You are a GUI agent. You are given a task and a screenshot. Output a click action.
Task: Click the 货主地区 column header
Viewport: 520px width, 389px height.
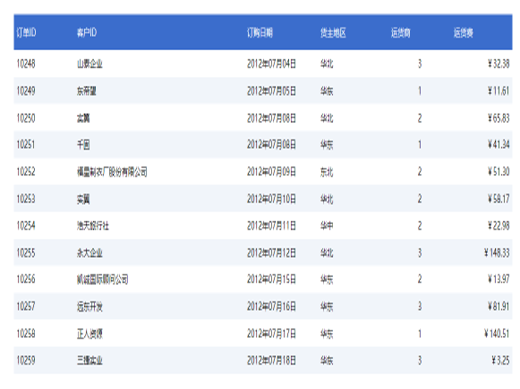click(x=333, y=33)
